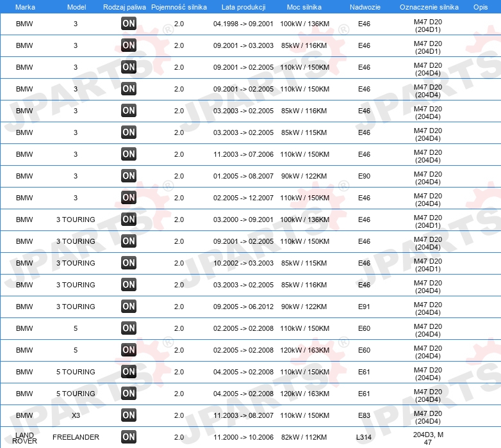Click the E91 body code cell
This screenshot has height=448, width=501.
(364, 307)
